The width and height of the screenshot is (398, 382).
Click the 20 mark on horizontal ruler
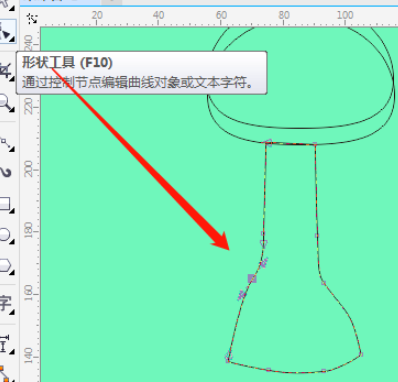coord(97,15)
